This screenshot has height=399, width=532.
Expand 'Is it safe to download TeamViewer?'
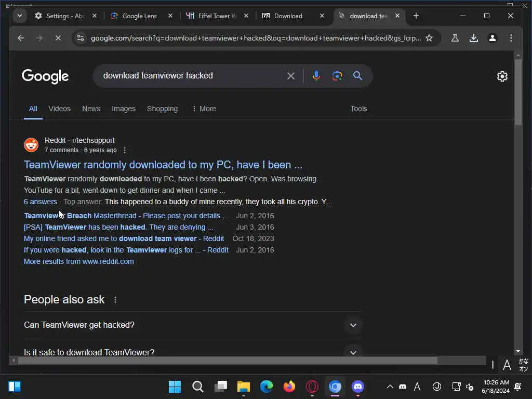(x=192, y=352)
